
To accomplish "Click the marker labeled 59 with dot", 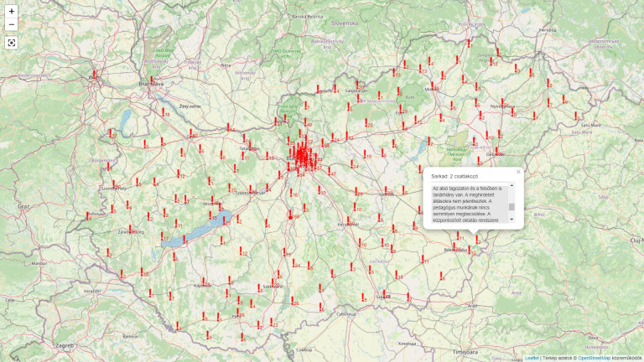I will [x=290, y=215].
